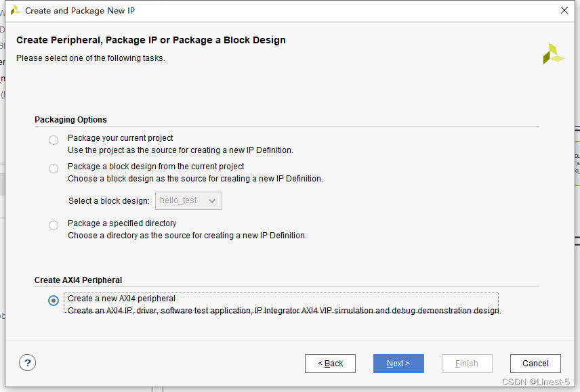Go to previous page with Back button
The width and height of the screenshot is (580, 392).
(x=330, y=364)
